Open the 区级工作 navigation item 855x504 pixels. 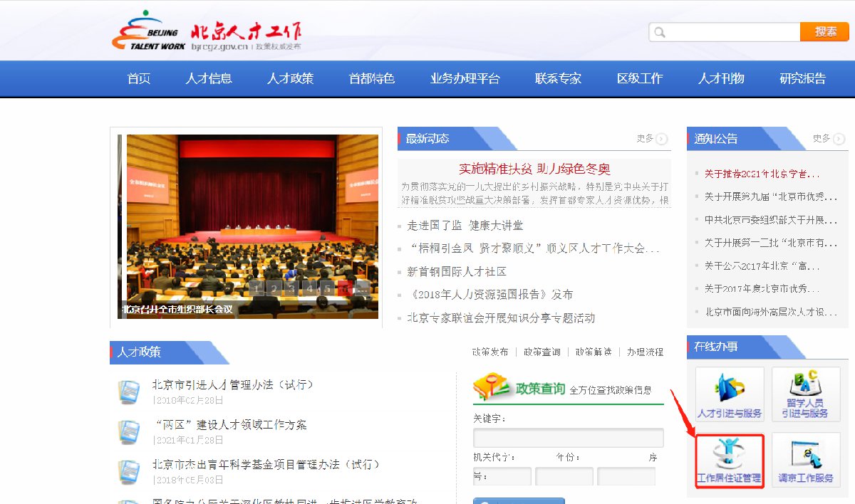point(640,78)
